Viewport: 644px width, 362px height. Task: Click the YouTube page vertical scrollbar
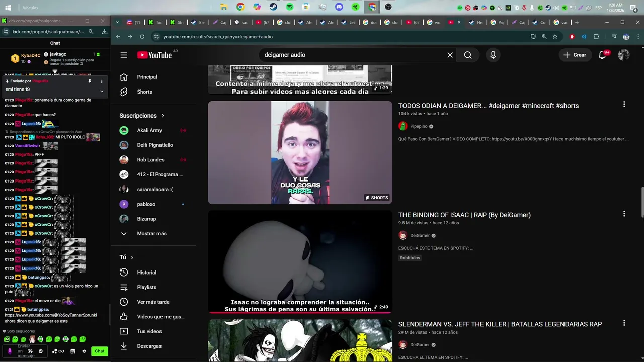click(641, 203)
